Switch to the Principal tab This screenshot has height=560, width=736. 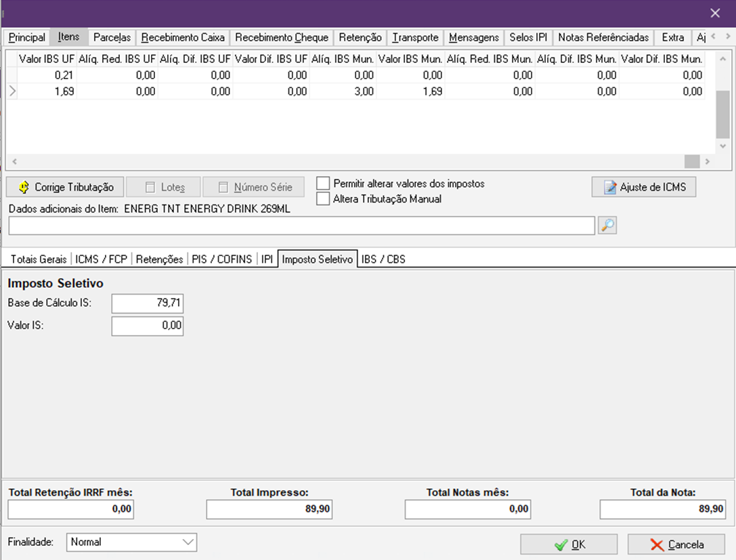pyautogui.click(x=27, y=37)
